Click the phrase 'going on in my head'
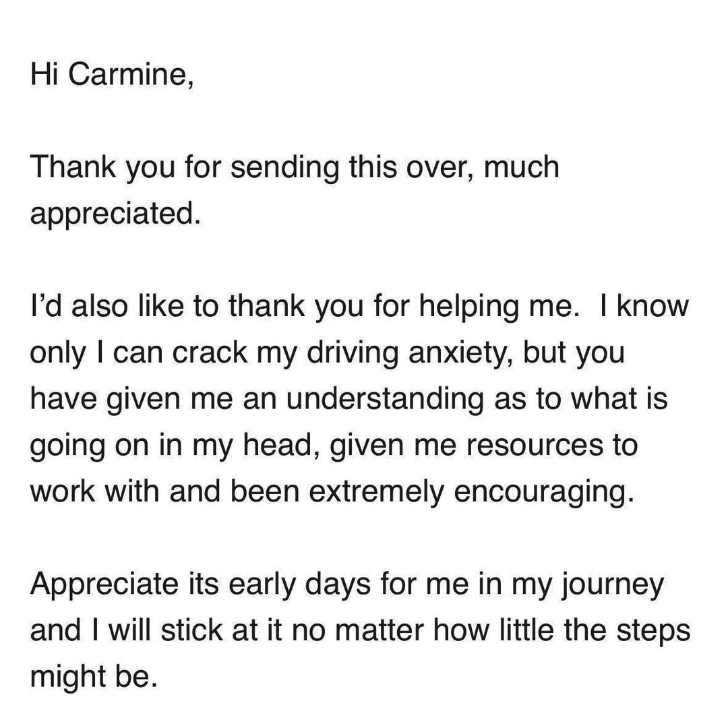This screenshot has width=728, height=728. [172, 446]
